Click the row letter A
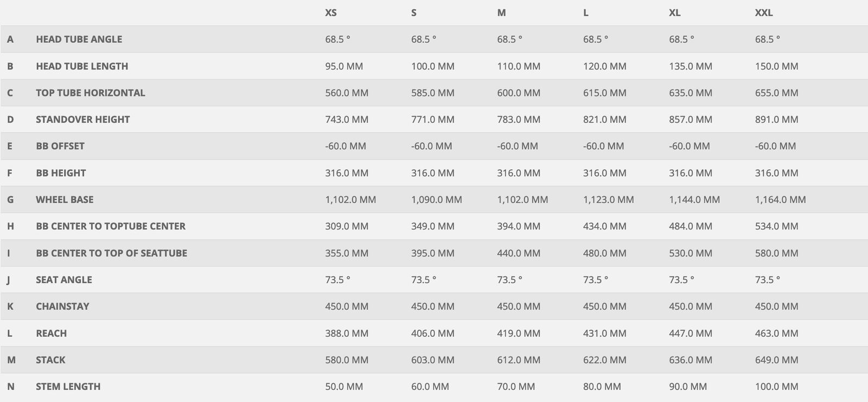 coord(10,39)
